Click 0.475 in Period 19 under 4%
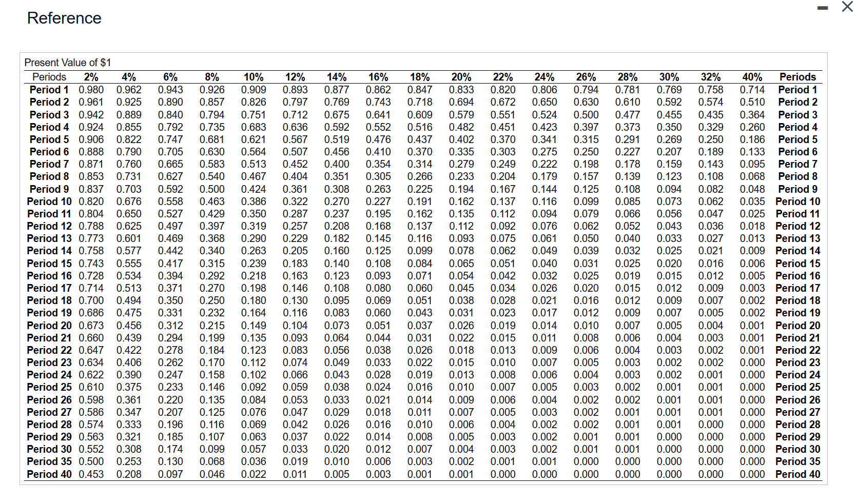The image size is (858, 504). click(129, 313)
